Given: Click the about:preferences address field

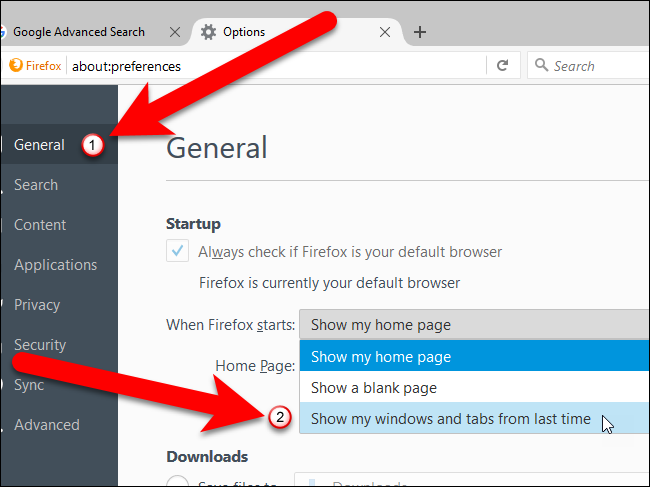Looking at the screenshot, I should [x=276, y=66].
